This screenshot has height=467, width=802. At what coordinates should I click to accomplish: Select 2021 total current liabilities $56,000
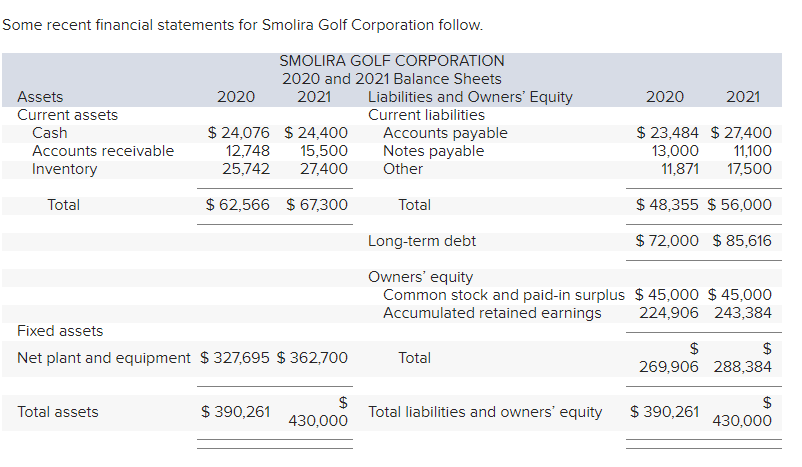point(740,205)
